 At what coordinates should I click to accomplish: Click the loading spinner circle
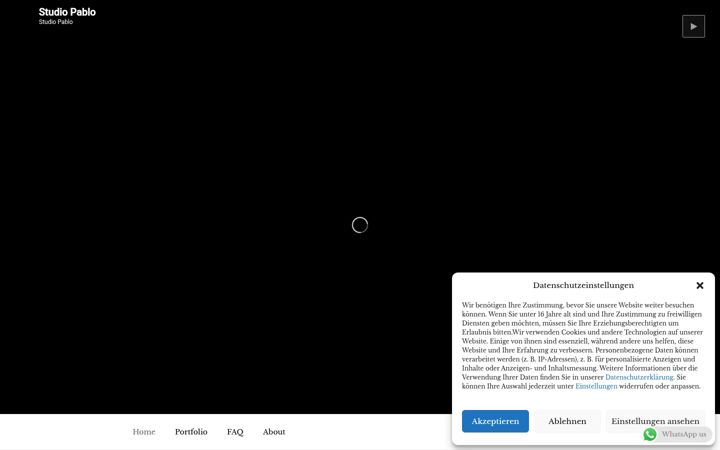(360, 225)
